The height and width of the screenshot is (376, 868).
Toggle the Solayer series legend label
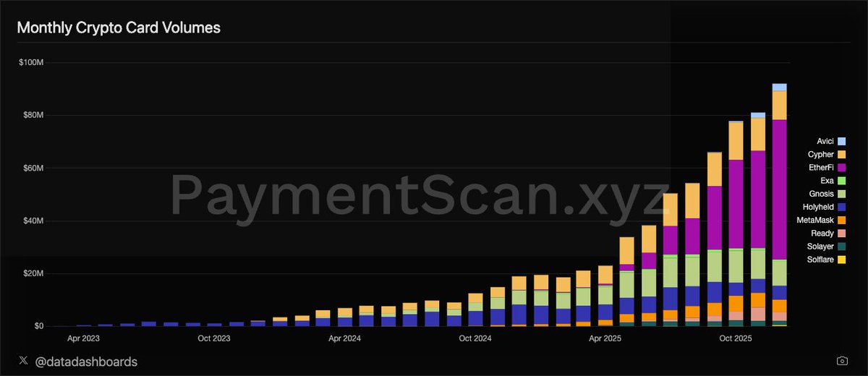821,247
